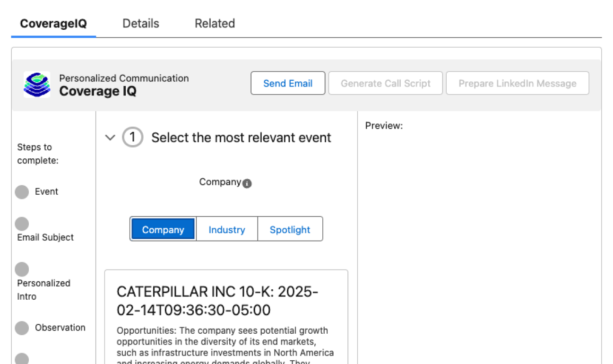Click the Personalized Intro step label
This screenshot has width=613, height=364.
pos(43,290)
